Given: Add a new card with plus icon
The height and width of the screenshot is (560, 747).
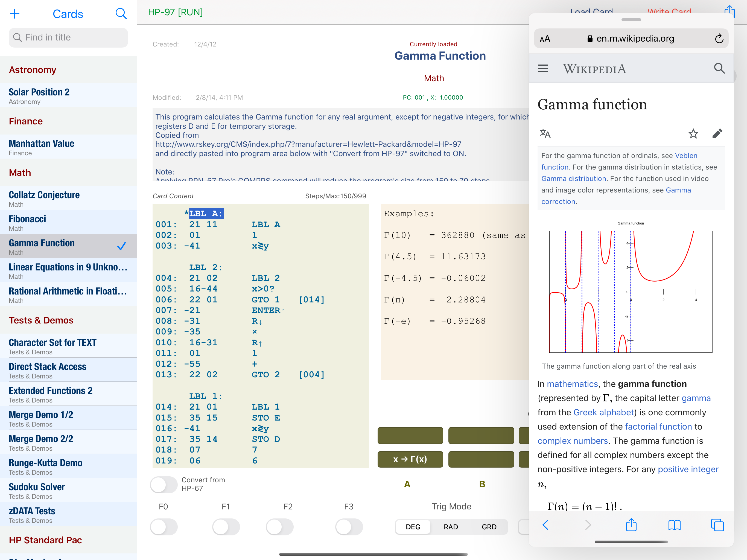Looking at the screenshot, I should 14,14.
